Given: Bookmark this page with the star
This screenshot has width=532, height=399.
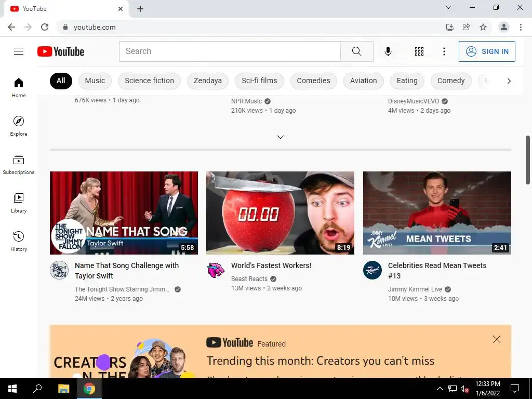Looking at the screenshot, I should [483, 27].
